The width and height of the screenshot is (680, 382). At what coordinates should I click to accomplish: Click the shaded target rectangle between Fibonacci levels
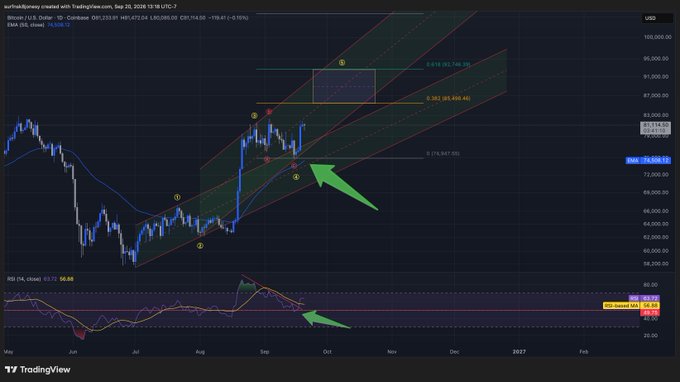click(344, 86)
